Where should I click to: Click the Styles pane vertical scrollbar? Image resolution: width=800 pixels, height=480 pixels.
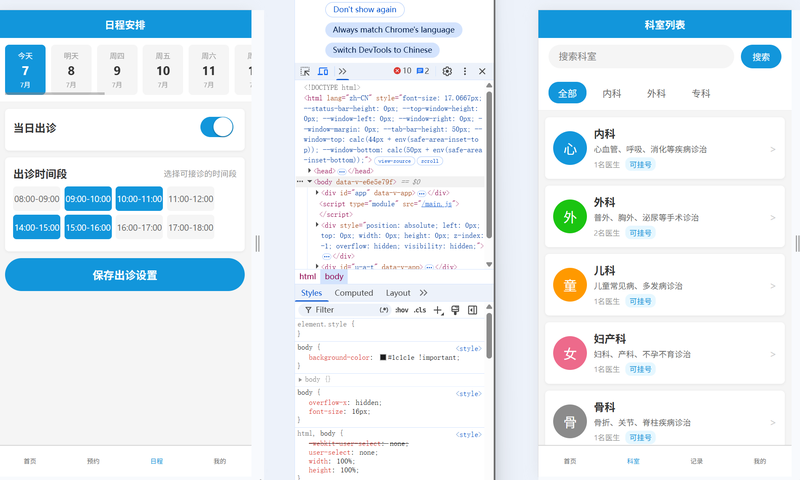click(x=489, y=336)
